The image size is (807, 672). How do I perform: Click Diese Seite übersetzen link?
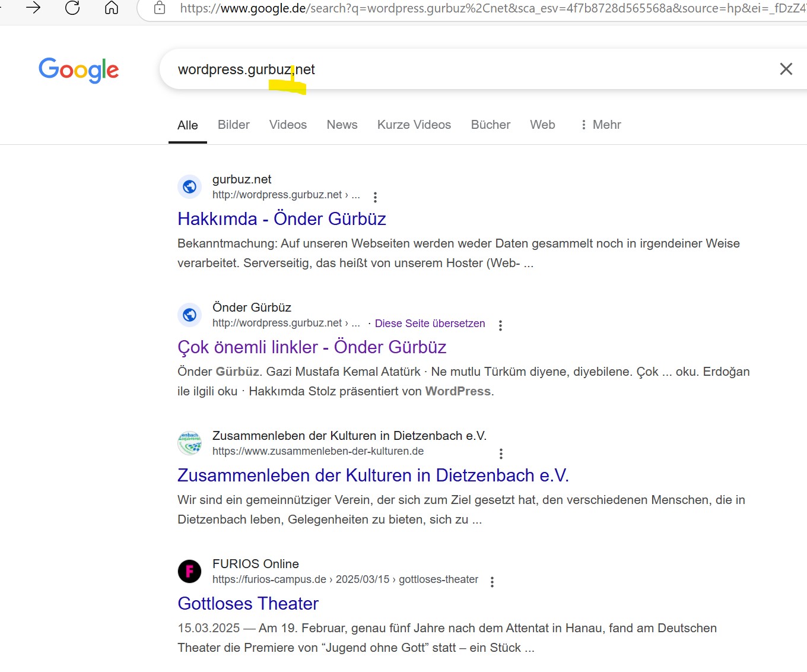click(430, 324)
